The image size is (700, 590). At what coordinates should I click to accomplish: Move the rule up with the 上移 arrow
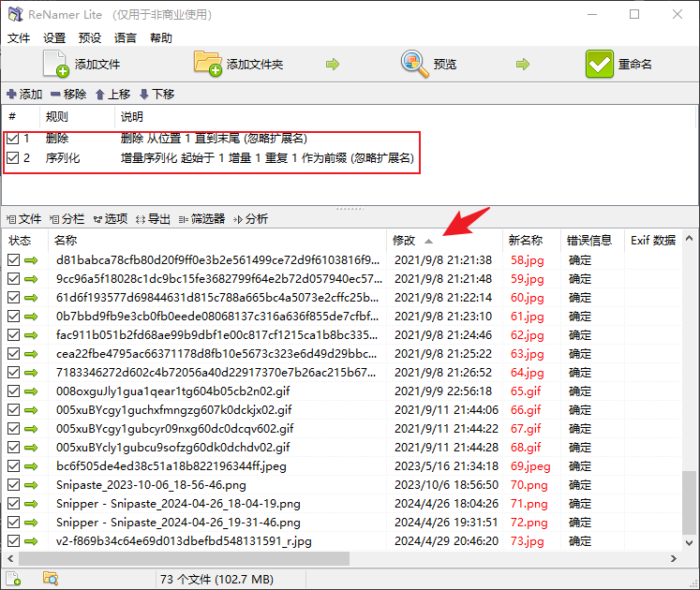tap(100, 95)
